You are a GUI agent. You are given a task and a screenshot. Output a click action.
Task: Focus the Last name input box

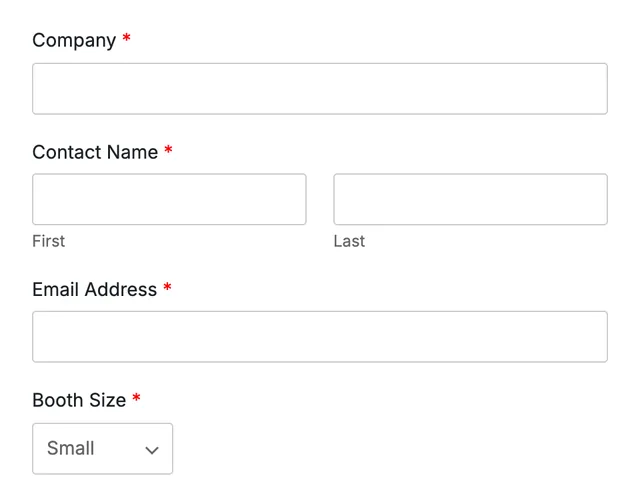(471, 199)
